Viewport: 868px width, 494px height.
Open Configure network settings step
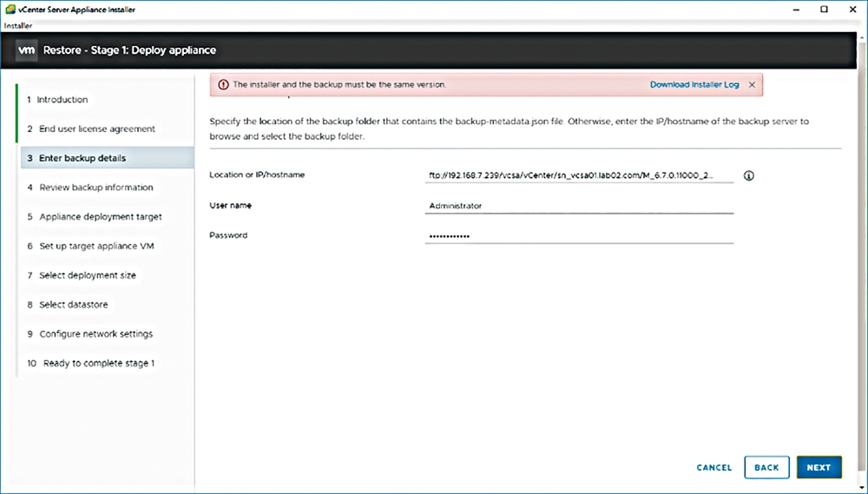click(x=90, y=334)
